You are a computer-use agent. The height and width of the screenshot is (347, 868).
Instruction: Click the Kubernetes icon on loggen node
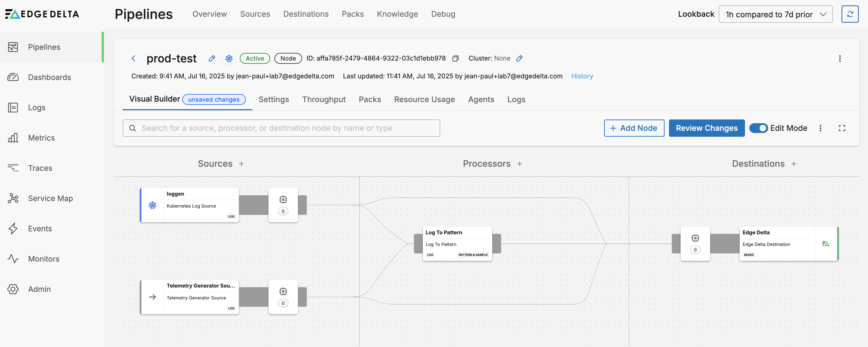152,205
